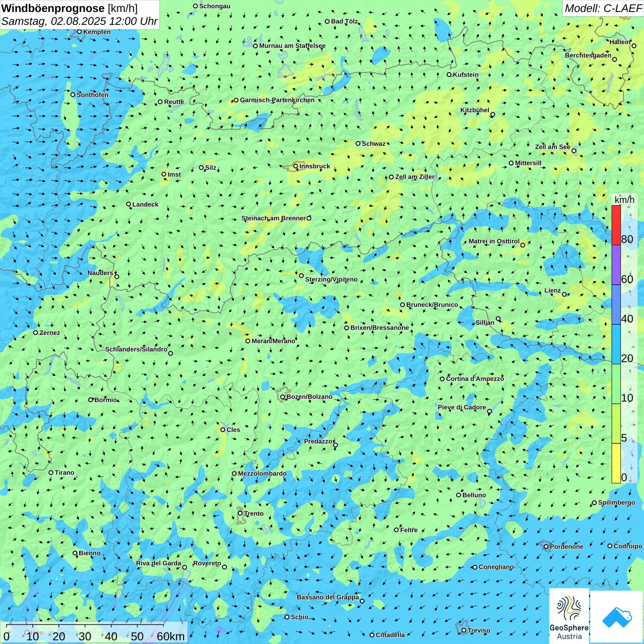Click the Mezzolombardo label

(262, 473)
